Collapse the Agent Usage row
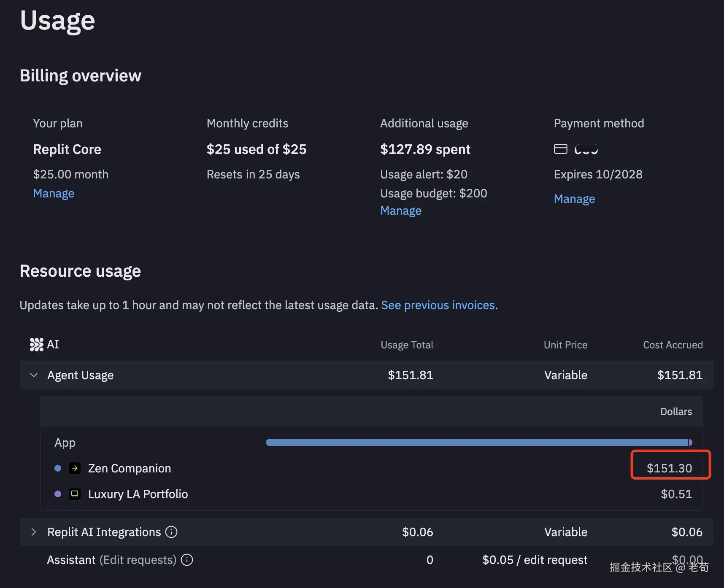 34,375
